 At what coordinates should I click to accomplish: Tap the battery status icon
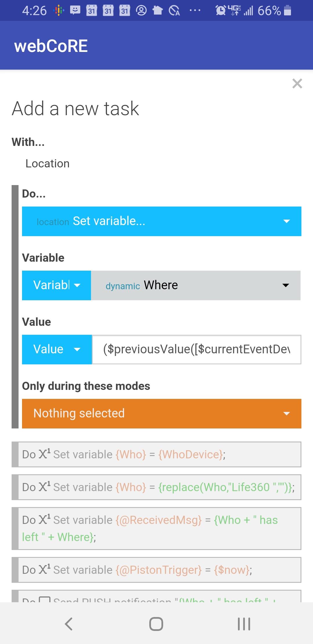(287, 10)
